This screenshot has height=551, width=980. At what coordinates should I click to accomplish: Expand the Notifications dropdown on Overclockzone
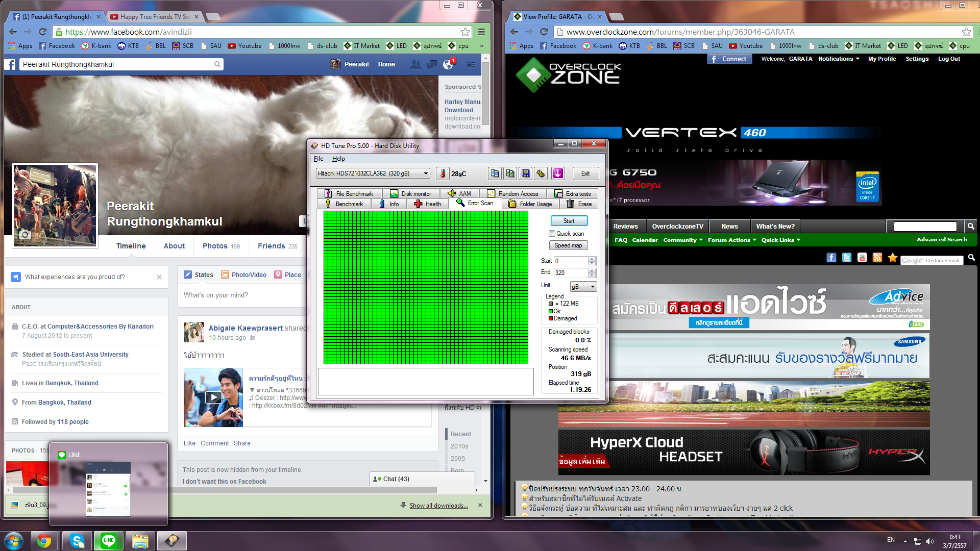pyautogui.click(x=839, y=59)
